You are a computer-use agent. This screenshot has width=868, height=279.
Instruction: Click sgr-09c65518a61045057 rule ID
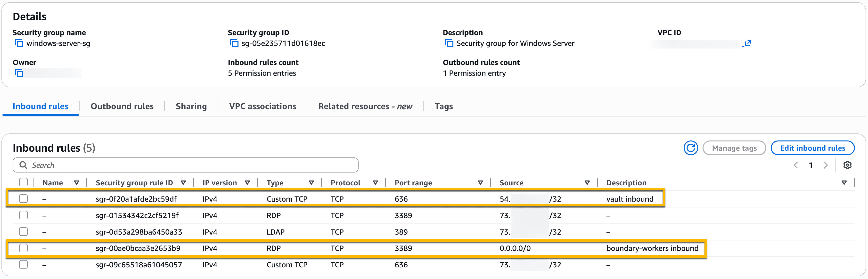point(139,265)
